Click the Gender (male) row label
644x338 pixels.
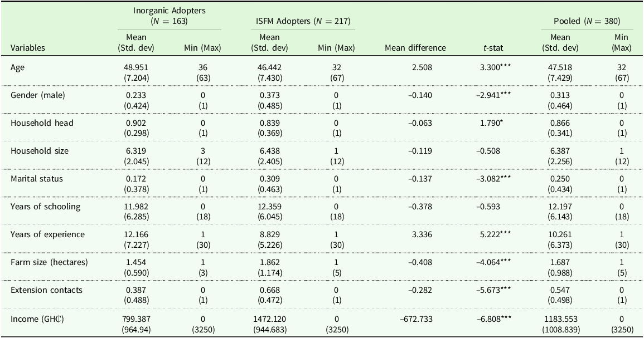38,95
